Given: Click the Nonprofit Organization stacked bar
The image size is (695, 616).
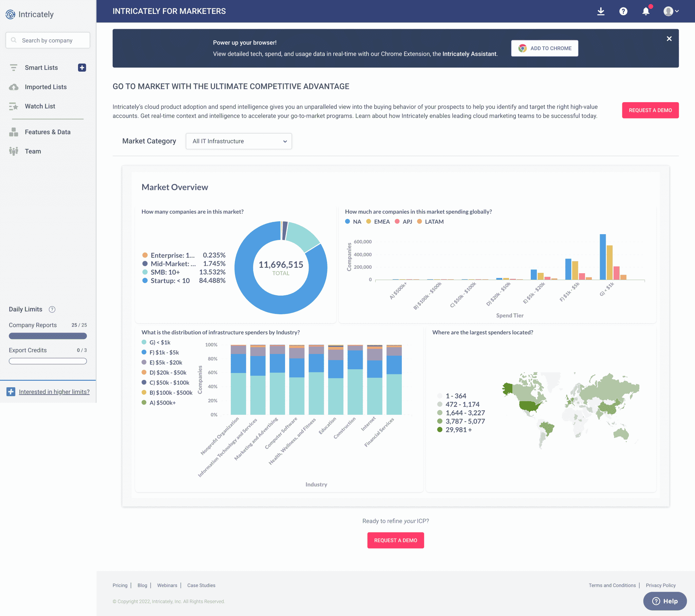Looking at the screenshot, I should (238, 379).
